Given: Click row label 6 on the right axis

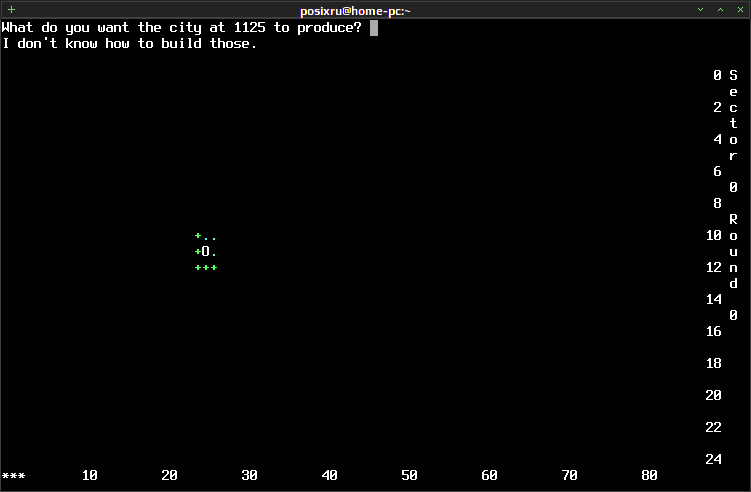Looking at the screenshot, I should click(x=717, y=172).
